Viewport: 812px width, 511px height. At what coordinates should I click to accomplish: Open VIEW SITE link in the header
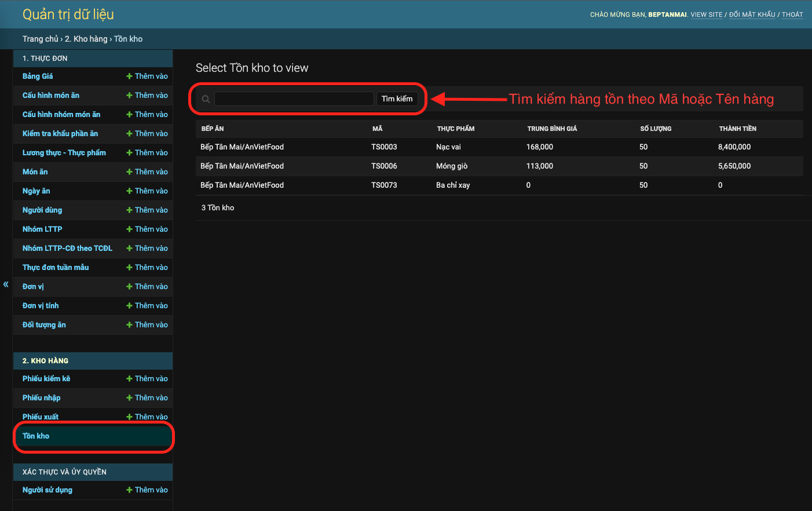click(x=707, y=14)
